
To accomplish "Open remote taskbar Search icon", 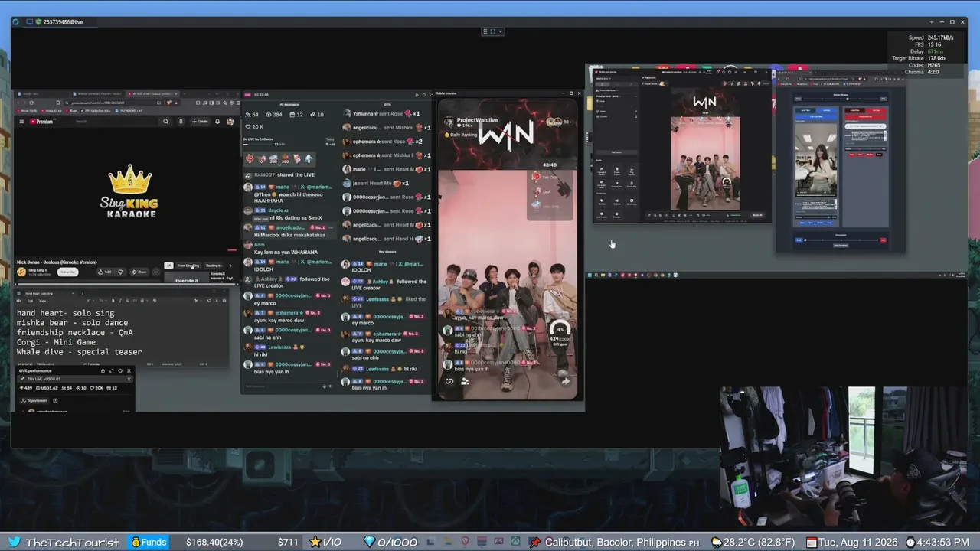I will click(596, 275).
